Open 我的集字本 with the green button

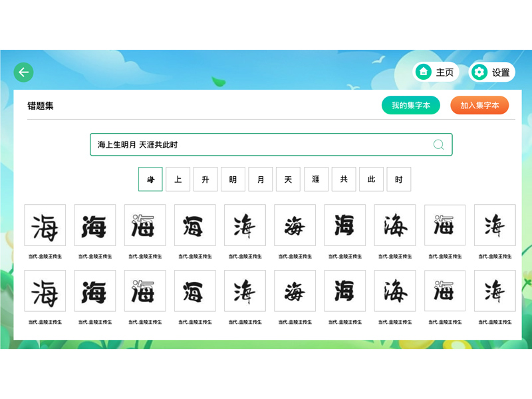412,105
